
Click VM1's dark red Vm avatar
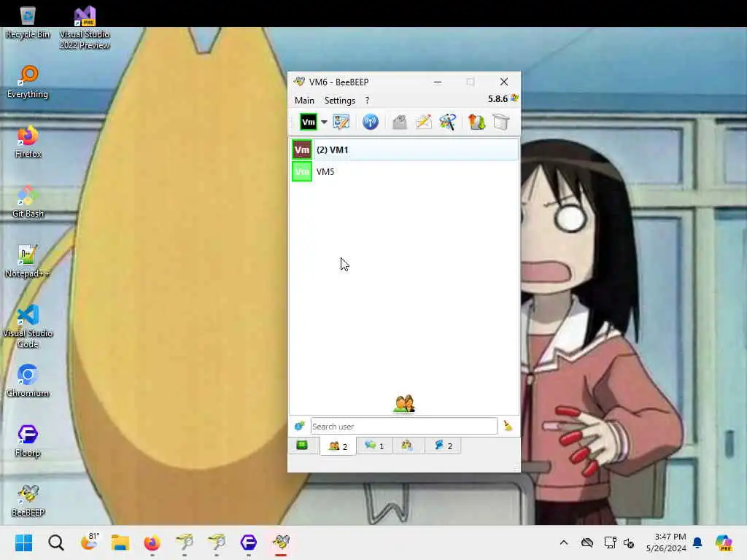point(301,149)
